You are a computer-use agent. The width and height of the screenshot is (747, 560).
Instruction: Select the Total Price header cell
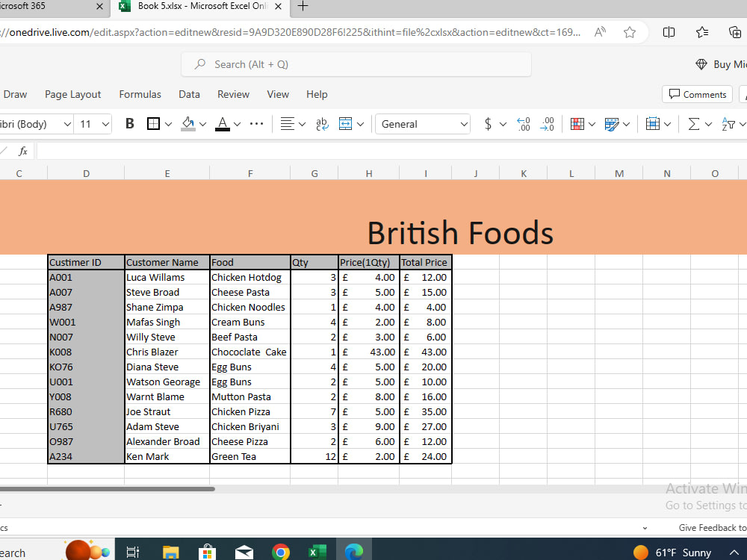tap(426, 262)
